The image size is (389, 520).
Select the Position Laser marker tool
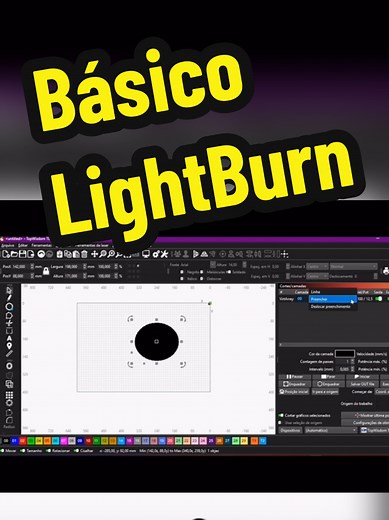[x=9, y=346]
